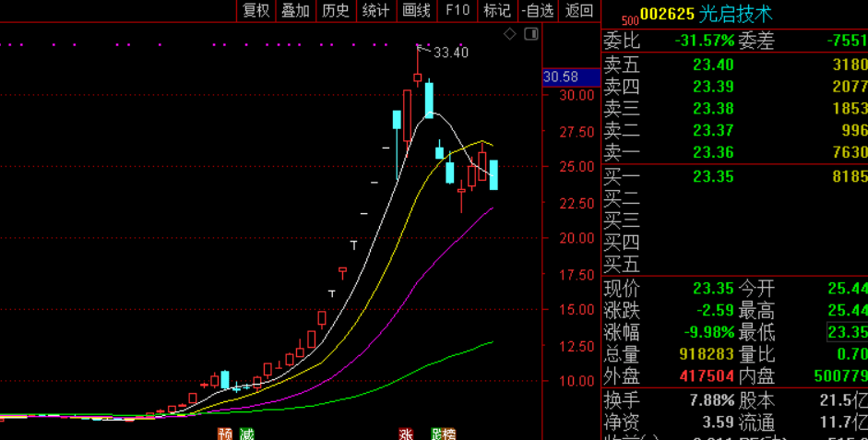The height and width of the screenshot is (440, 868).
Task: Click the 卖一 price 23.36
Action: click(x=714, y=152)
